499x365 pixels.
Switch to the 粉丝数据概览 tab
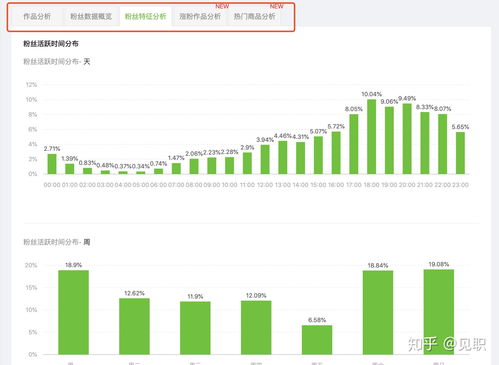[91, 16]
